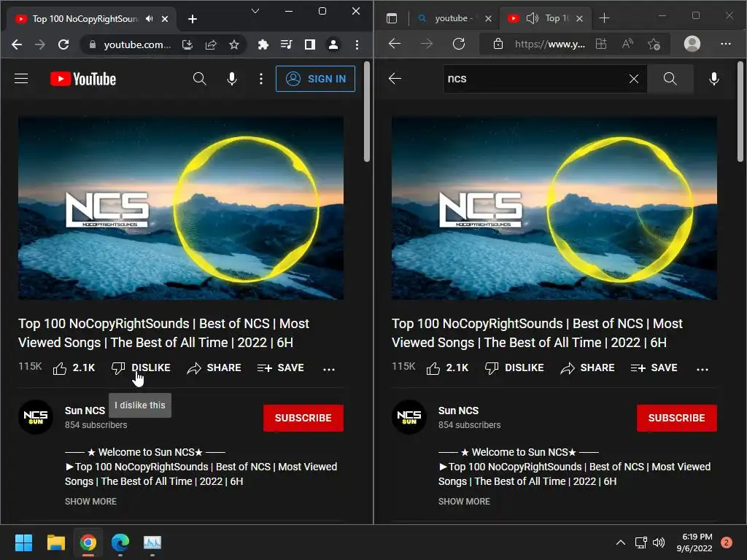This screenshot has height=560, width=747.
Task: Submit the ncs search with the magnifier
Action: pos(670,79)
